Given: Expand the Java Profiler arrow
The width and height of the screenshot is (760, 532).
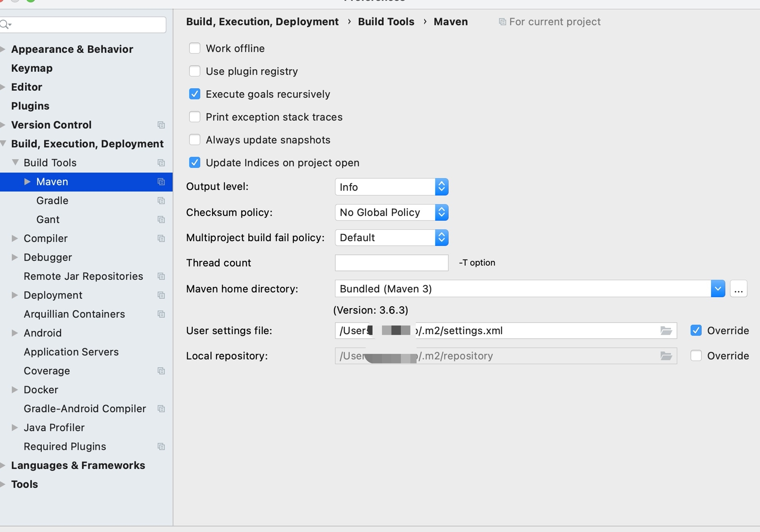Looking at the screenshot, I should click(15, 428).
